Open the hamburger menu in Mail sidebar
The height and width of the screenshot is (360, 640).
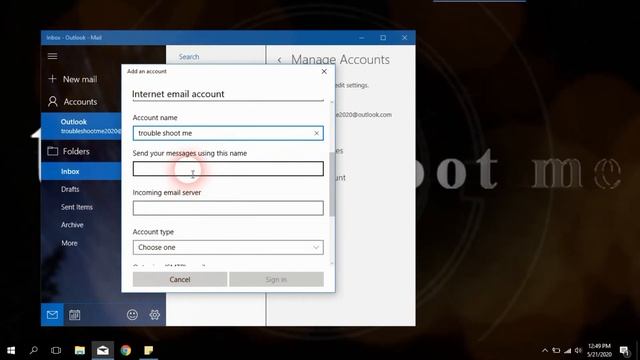(x=52, y=56)
